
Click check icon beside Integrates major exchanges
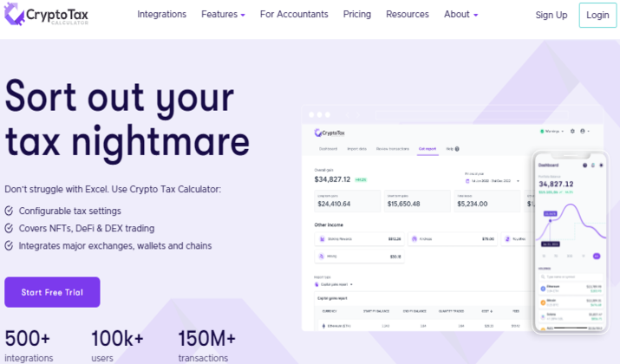(x=9, y=245)
